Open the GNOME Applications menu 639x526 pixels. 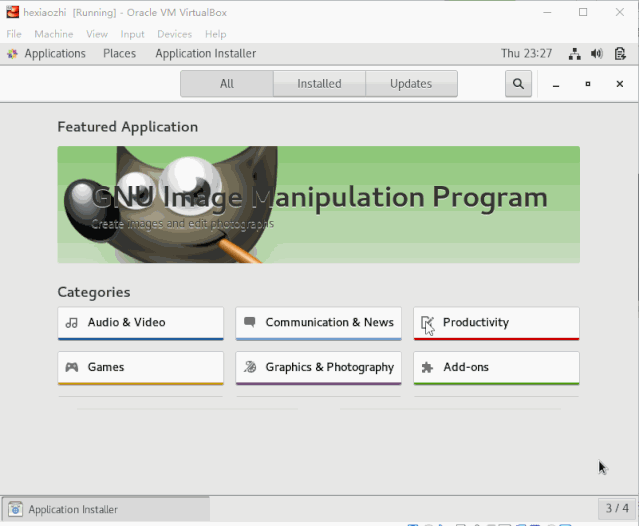tap(55, 54)
